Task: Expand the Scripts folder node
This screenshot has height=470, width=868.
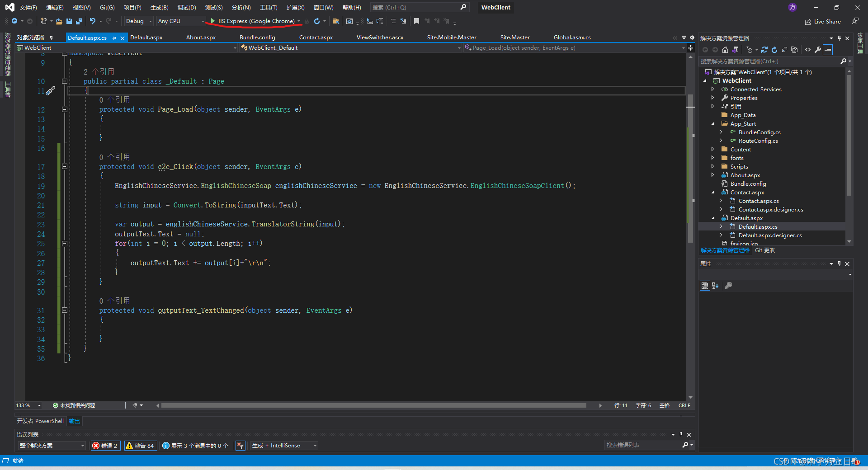Action: tap(713, 166)
